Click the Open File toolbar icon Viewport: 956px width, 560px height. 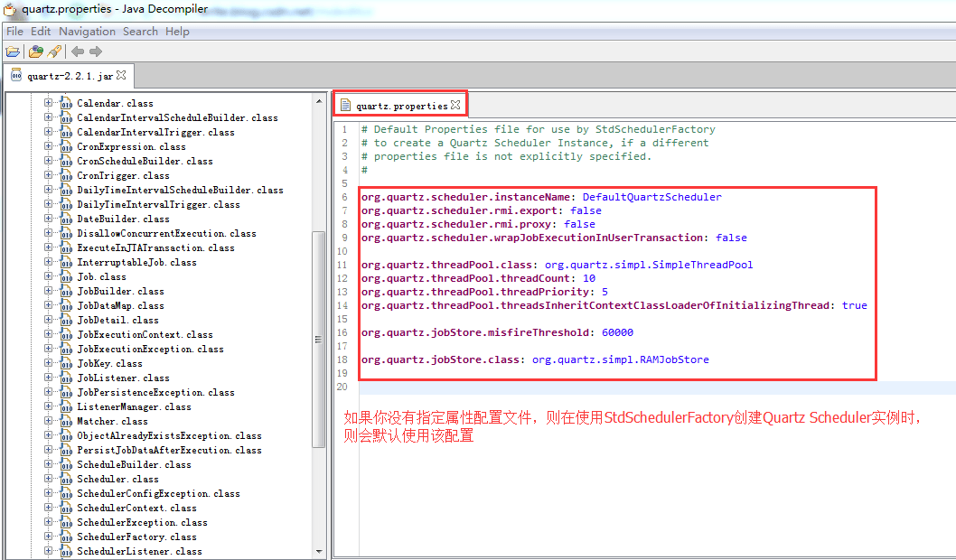coord(12,51)
